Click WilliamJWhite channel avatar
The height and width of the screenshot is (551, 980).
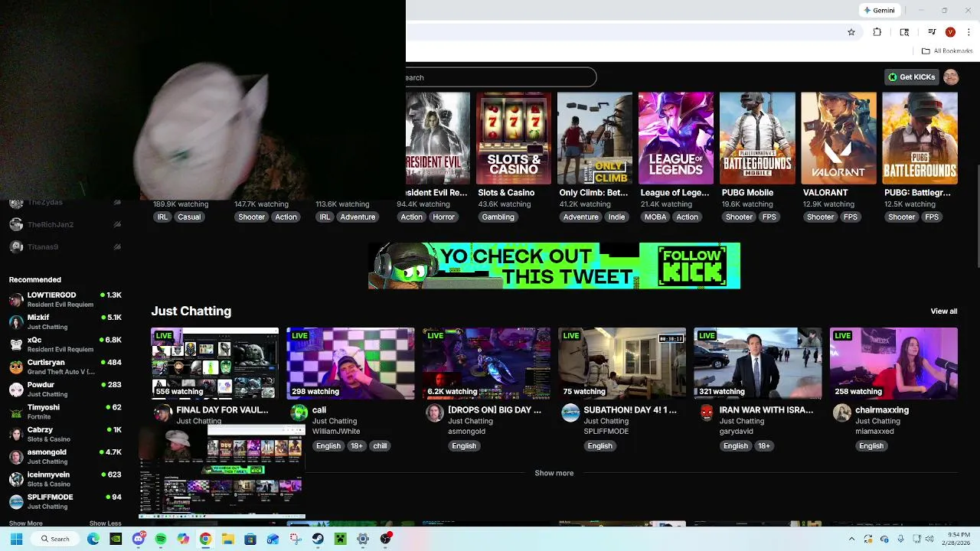pyautogui.click(x=299, y=413)
